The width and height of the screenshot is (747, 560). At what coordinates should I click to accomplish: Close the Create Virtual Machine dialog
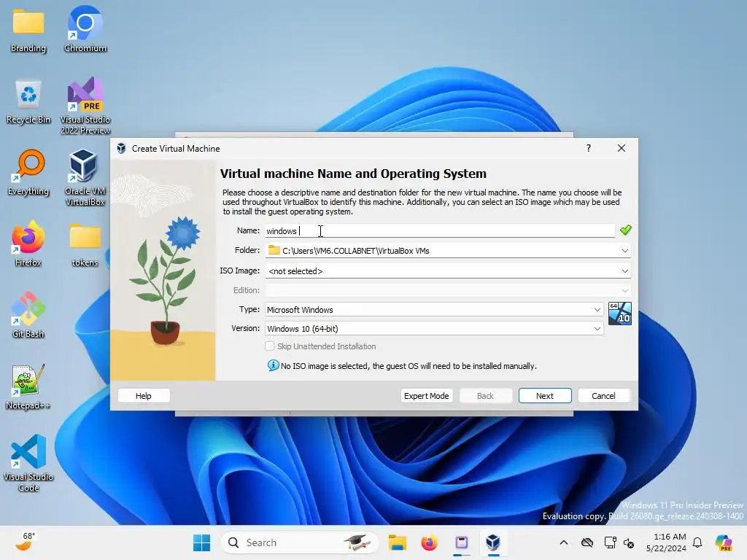[622, 148]
